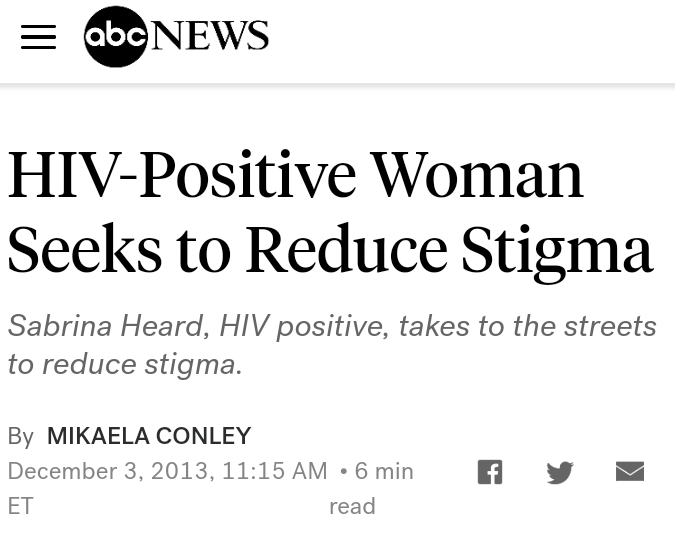Image resolution: width=675 pixels, height=555 pixels.
Task: Click the By label before the author
Action: click(x=20, y=436)
